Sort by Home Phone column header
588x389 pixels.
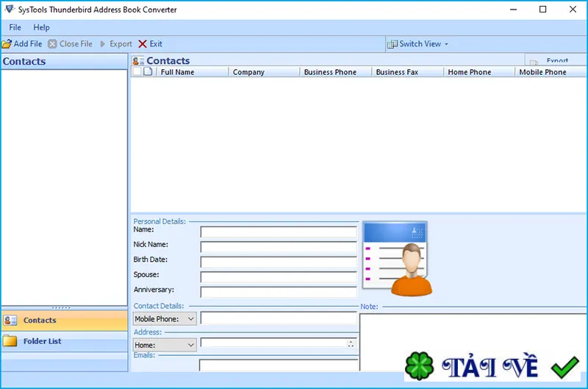[x=480, y=72]
